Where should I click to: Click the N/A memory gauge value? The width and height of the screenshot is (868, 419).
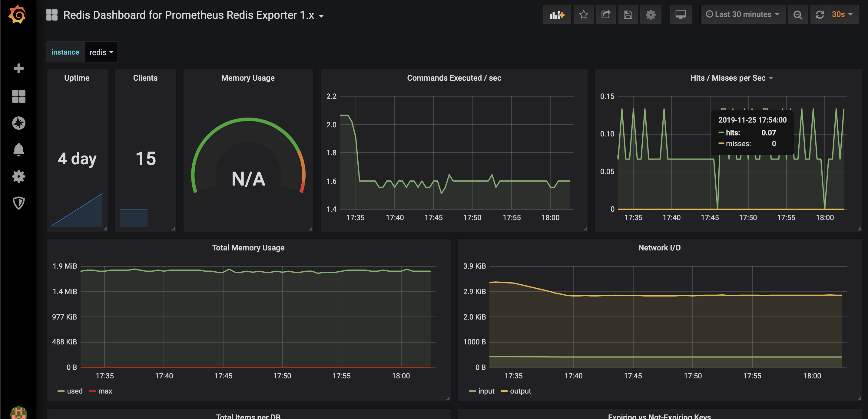coord(248,179)
